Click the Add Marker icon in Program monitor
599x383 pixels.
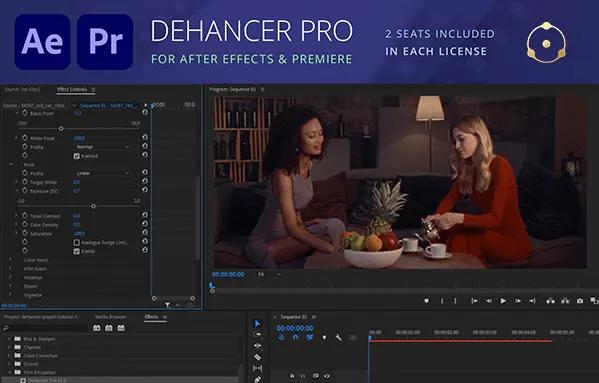coord(426,301)
